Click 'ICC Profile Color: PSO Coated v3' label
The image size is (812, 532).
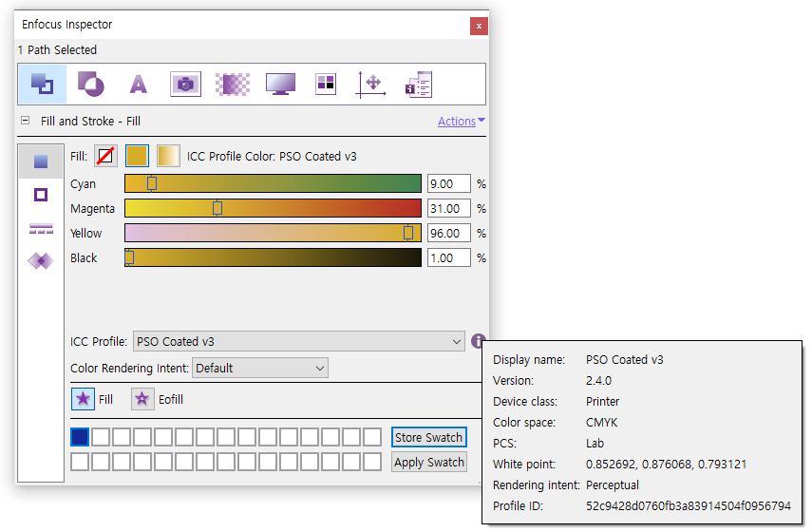pyautogui.click(x=272, y=157)
